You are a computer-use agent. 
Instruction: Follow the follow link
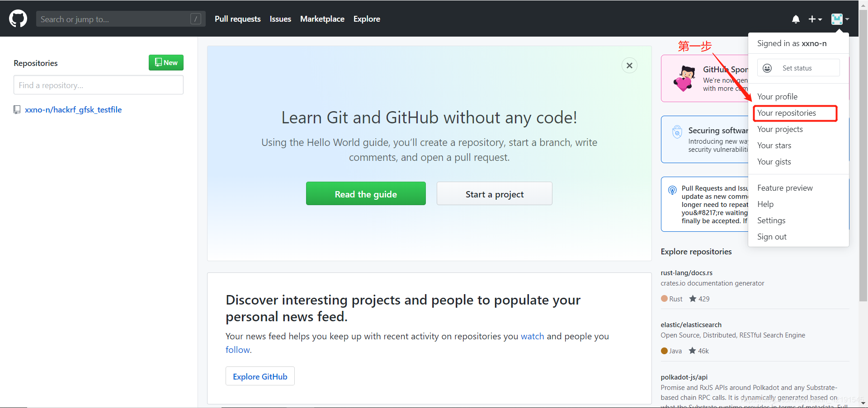tap(237, 350)
